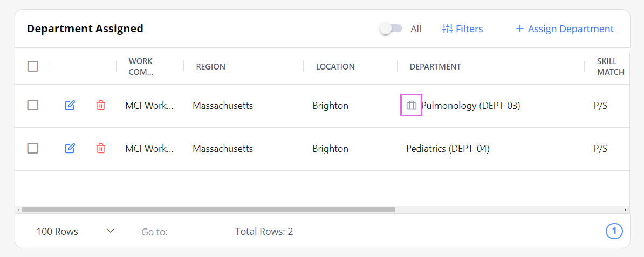Image resolution: width=644 pixels, height=257 pixels.
Task: Sort by the Department column header
Action: (x=435, y=66)
